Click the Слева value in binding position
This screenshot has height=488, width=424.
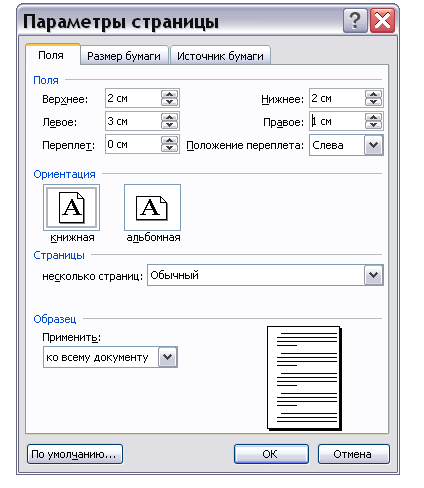[328, 145]
